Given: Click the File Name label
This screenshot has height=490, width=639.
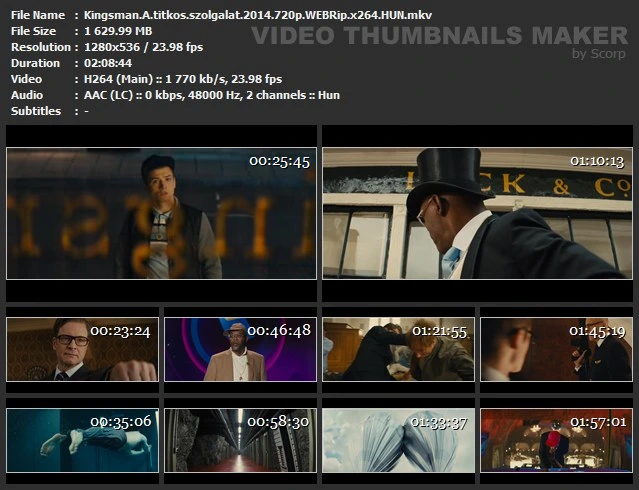Looking at the screenshot, I should (38, 15).
